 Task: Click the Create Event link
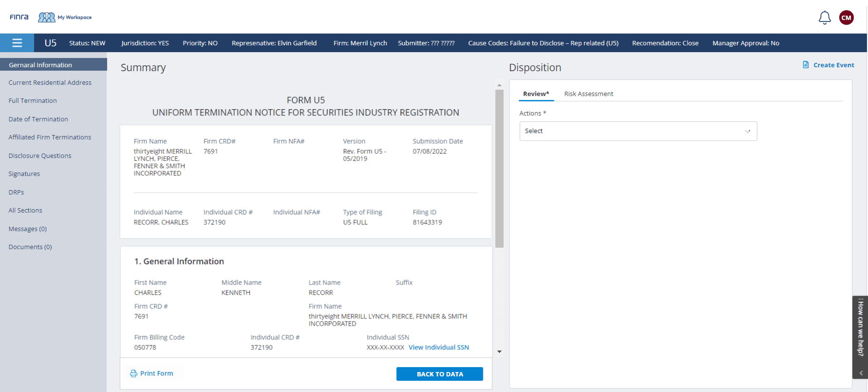pyautogui.click(x=833, y=65)
